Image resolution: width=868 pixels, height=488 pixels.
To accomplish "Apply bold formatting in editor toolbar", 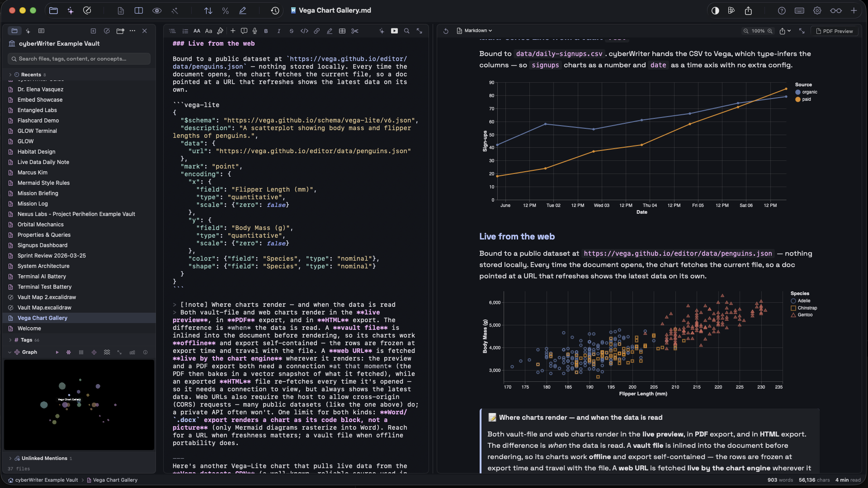I will click(x=266, y=31).
